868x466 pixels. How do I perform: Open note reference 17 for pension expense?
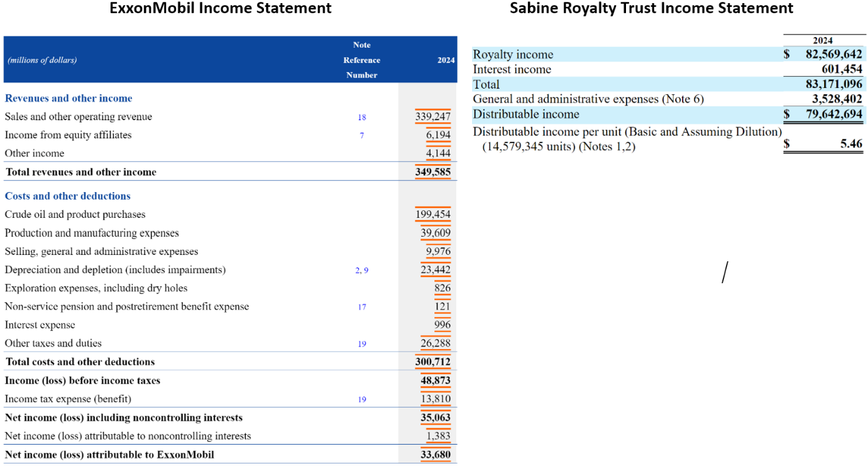tap(362, 307)
